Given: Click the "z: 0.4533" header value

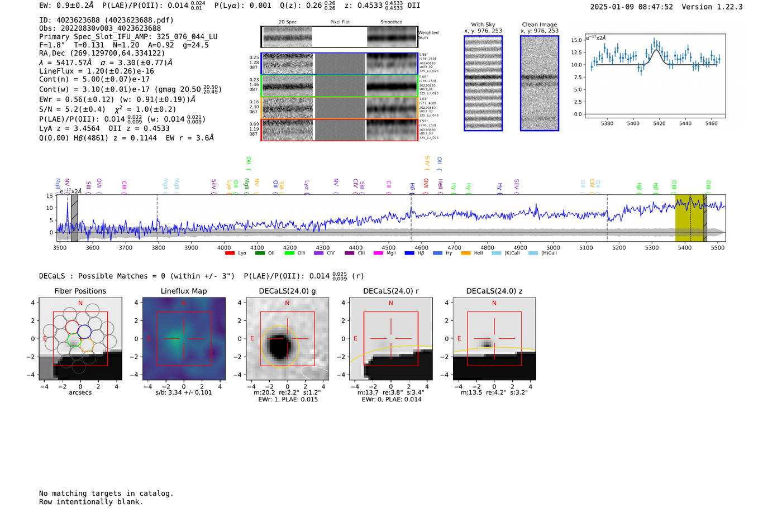Looking at the screenshot, I should coord(364,6).
